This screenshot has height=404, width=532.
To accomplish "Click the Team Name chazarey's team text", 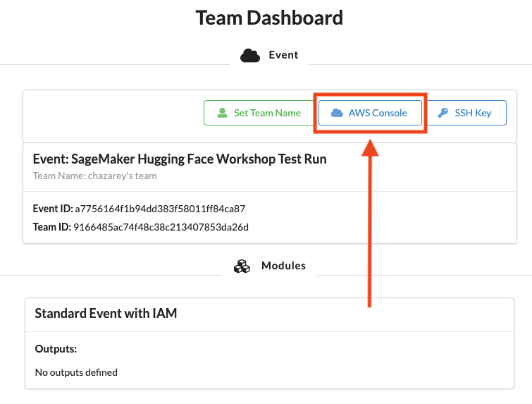I will [x=94, y=176].
